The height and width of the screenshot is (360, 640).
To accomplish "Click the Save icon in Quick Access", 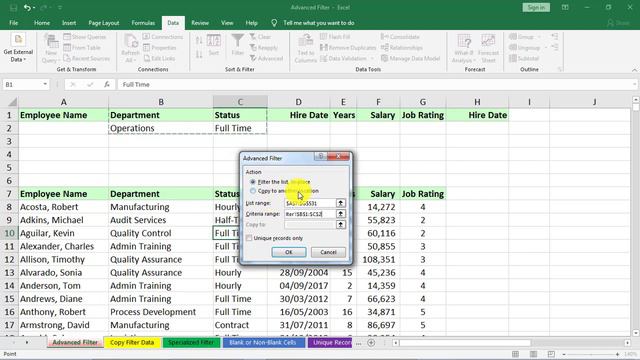I will (13, 7).
